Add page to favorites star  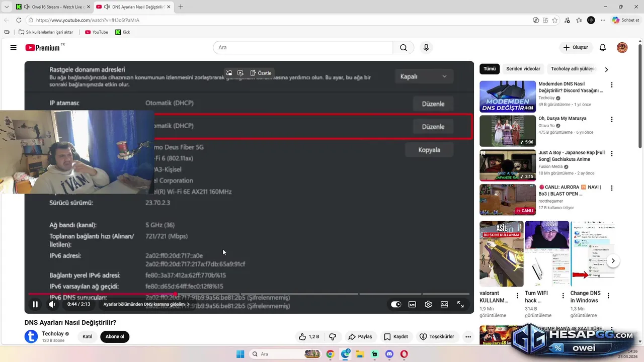click(x=555, y=20)
